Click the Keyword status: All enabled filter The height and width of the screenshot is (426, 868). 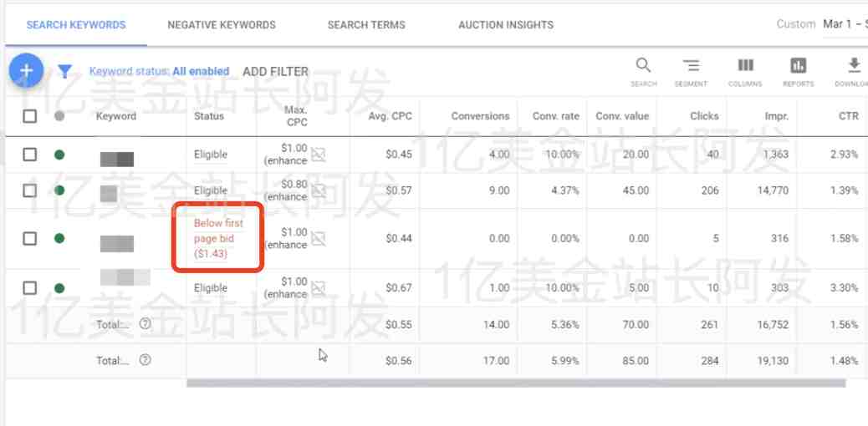[160, 71]
